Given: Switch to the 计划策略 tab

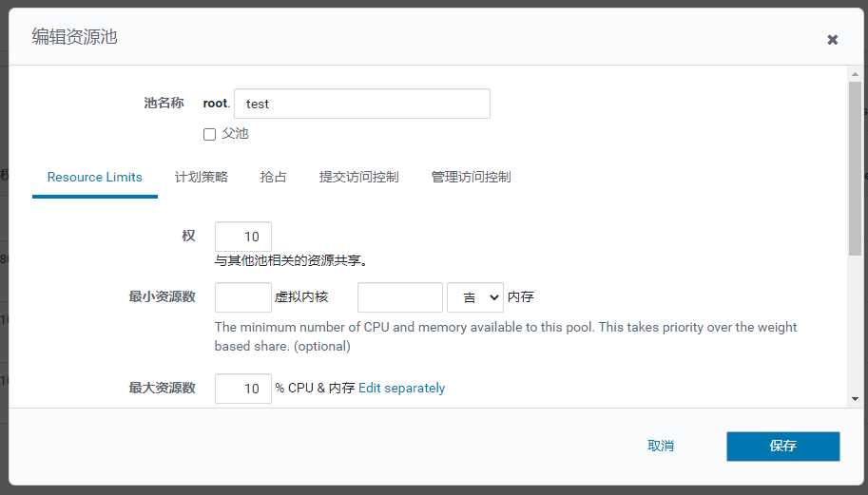Looking at the screenshot, I should [201, 177].
